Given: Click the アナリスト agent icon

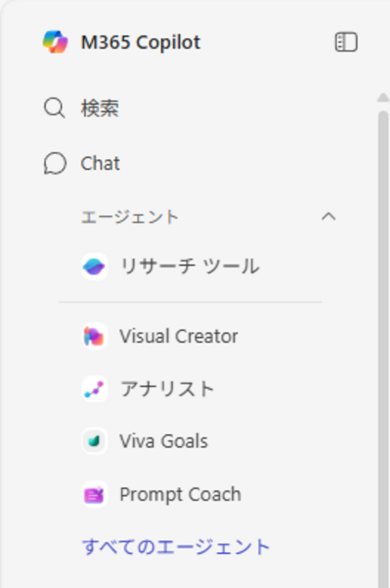Looking at the screenshot, I should [94, 389].
